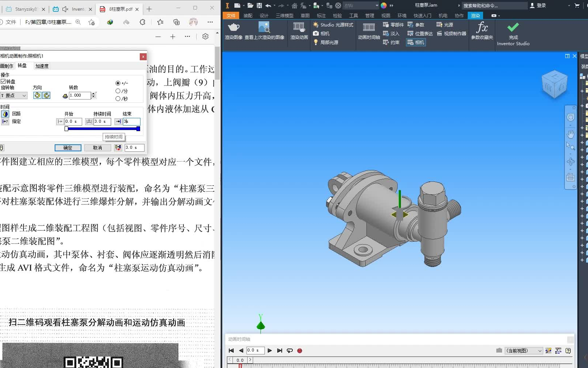Screen dimensions: 588x368
Task: Open the current view camera dropdown
Action: click(x=524, y=351)
